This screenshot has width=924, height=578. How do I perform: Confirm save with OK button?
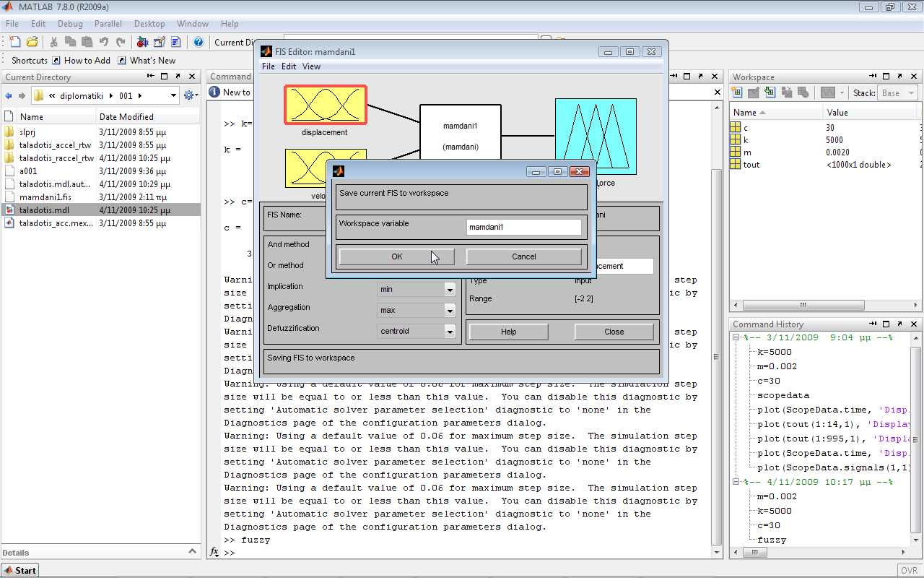[397, 256]
